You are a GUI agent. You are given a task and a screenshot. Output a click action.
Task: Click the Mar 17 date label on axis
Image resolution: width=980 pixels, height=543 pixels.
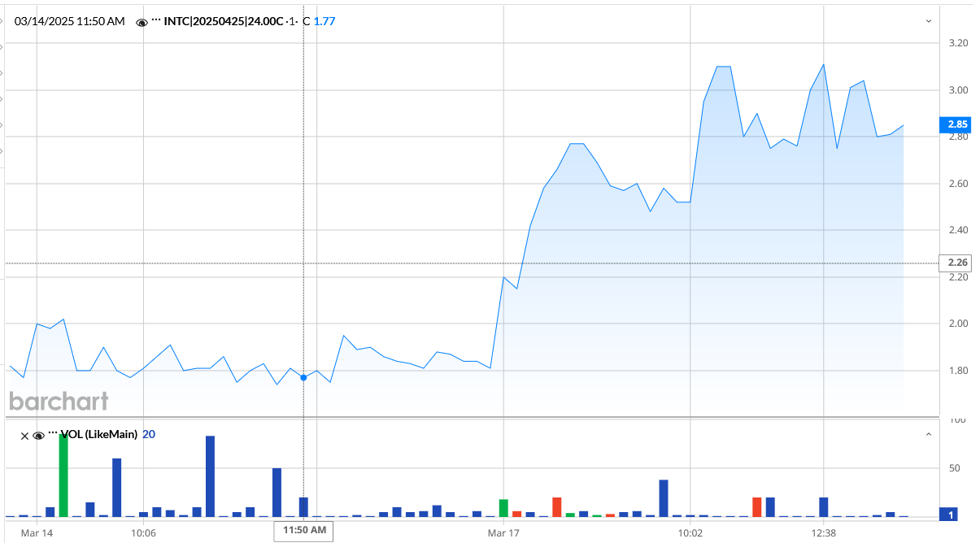[x=503, y=532]
